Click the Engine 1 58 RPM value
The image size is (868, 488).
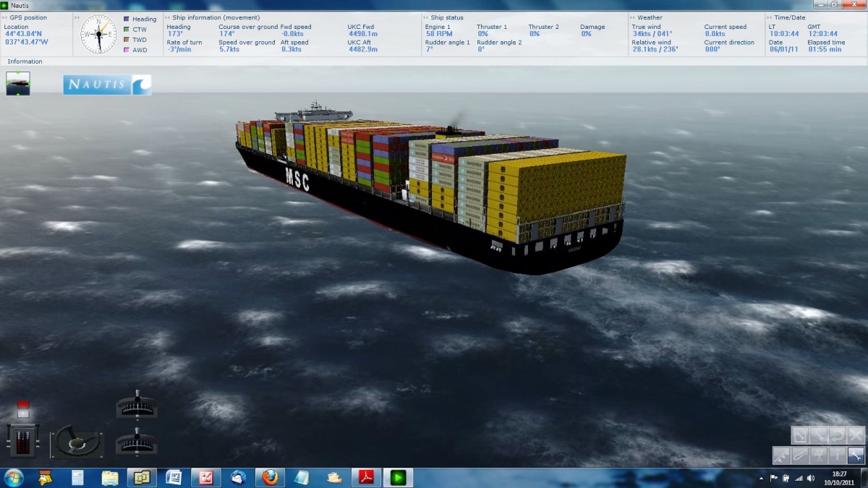pos(439,34)
